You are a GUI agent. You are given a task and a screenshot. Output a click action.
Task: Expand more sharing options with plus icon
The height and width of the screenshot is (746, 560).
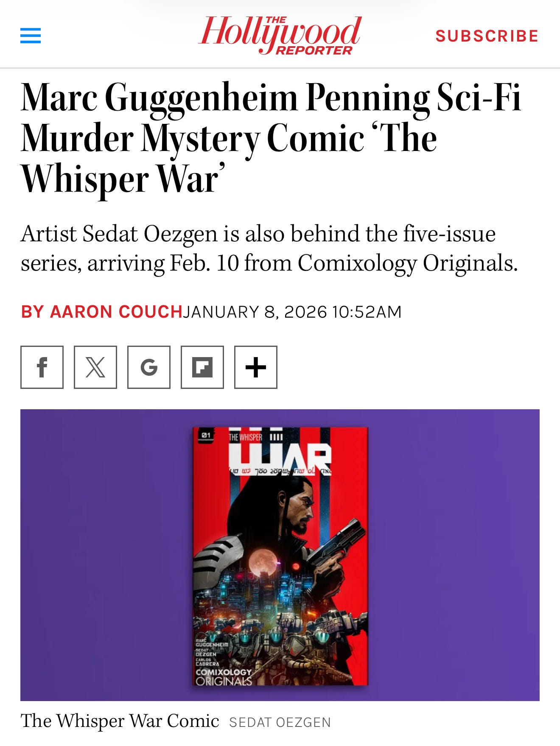tap(256, 367)
